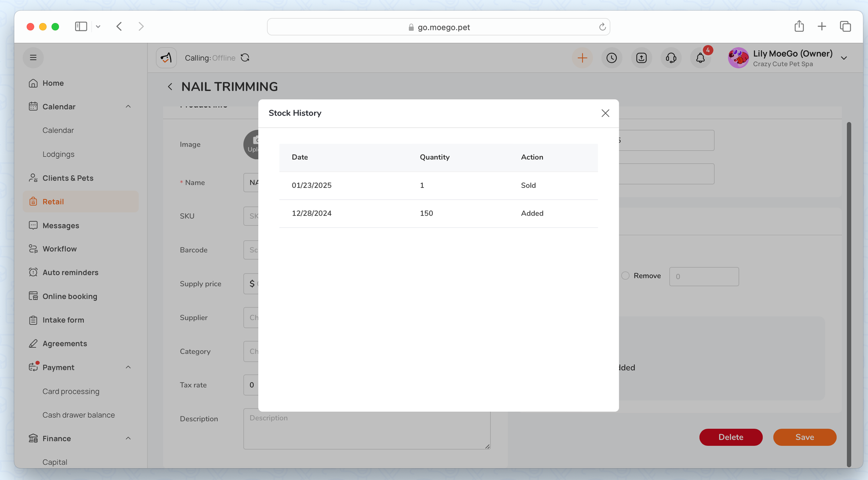Toggle the hamburger sidebar menu
Screen dimensions: 868x480
(33, 58)
